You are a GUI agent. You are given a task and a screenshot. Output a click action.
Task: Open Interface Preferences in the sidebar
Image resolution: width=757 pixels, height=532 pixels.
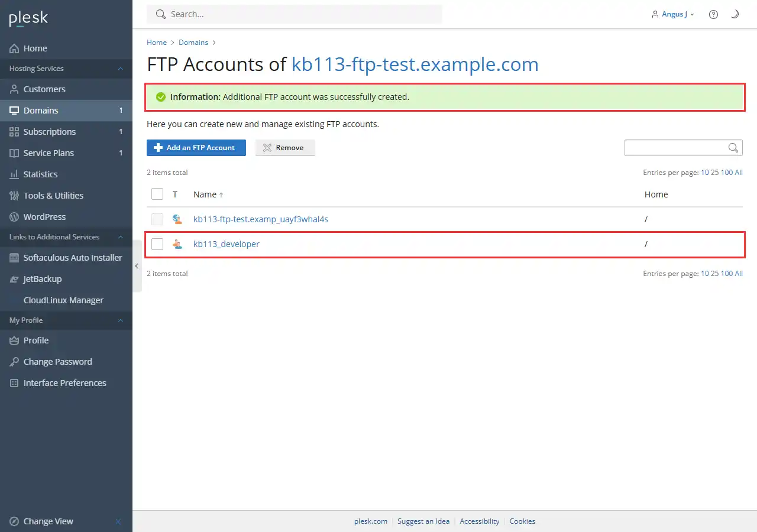coord(66,383)
